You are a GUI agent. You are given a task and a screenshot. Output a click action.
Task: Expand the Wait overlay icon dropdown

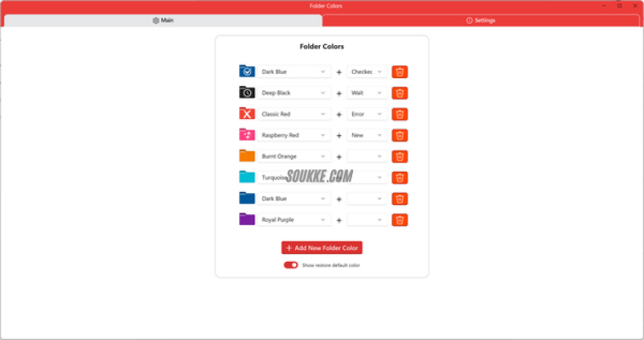pos(367,93)
